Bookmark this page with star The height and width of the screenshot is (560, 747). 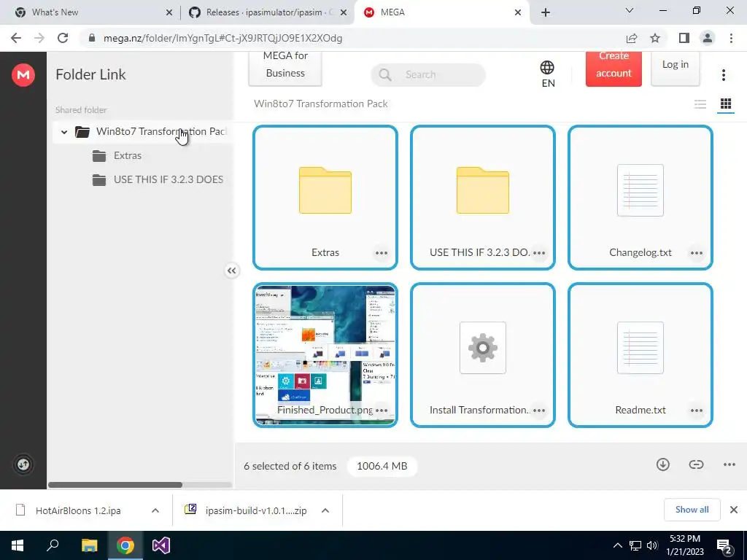pos(655,38)
